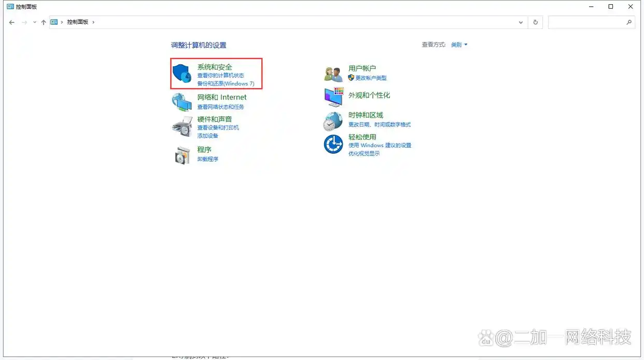Viewport: 644px width, 360px height.
Task: Click inside the search input field
Action: click(x=586, y=22)
